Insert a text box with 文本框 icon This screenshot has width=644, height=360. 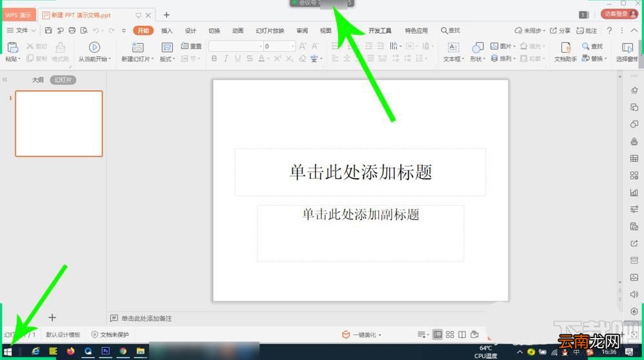453,47
